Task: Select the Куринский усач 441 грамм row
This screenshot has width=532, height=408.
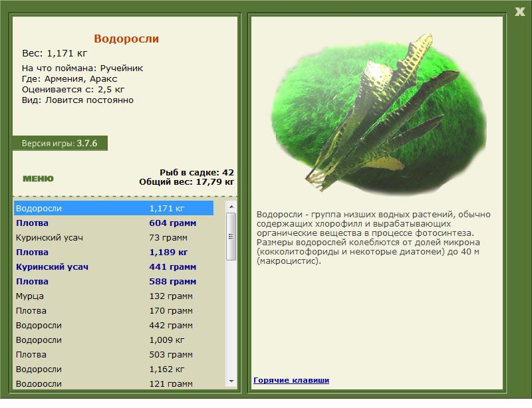Action: (x=114, y=267)
